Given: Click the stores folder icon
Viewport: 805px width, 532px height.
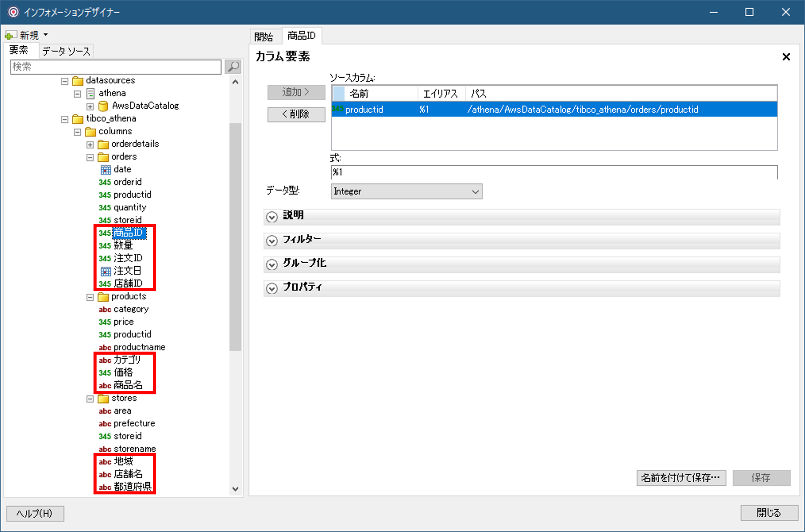Looking at the screenshot, I should tap(103, 398).
